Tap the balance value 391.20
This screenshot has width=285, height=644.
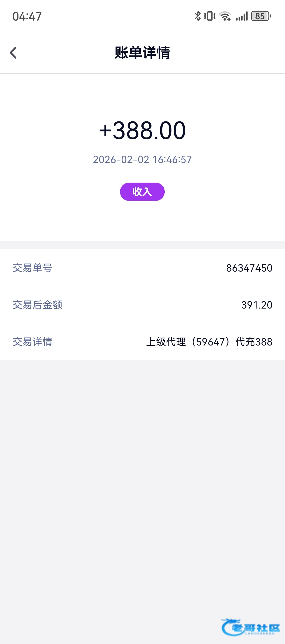[x=256, y=305]
